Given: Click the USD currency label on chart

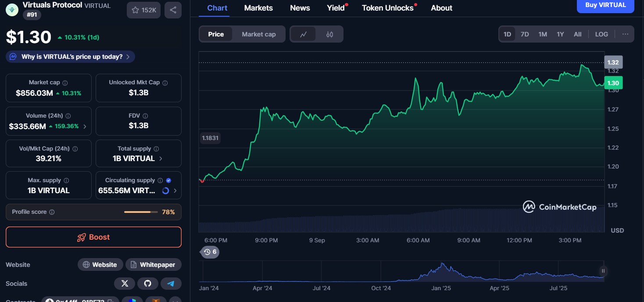Looking at the screenshot, I should (617, 230).
